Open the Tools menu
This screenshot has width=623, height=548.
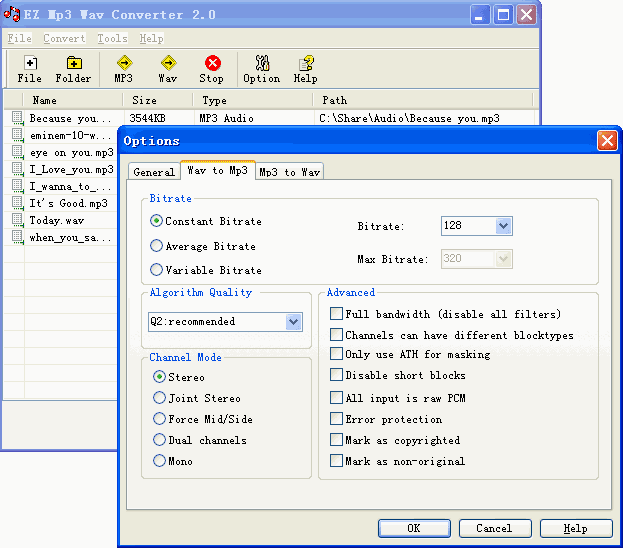pyautogui.click(x=112, y=39)
